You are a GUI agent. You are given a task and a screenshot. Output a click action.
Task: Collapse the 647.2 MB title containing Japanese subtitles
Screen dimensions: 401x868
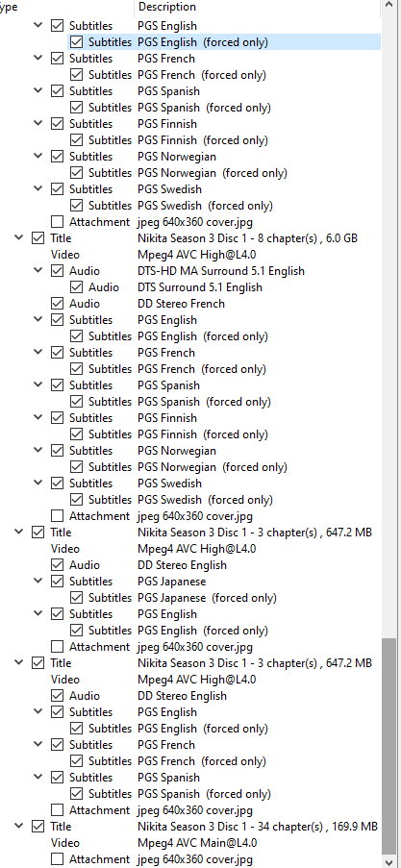coord(19,532)
